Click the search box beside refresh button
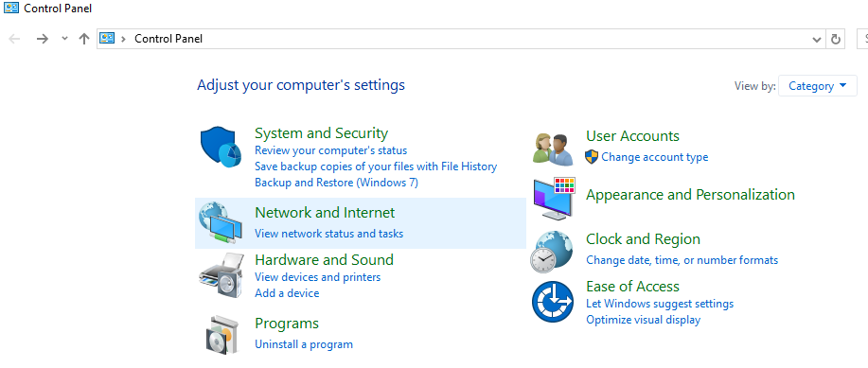The width and height of the screenshot is (868, 368). (x=862, y=40)
